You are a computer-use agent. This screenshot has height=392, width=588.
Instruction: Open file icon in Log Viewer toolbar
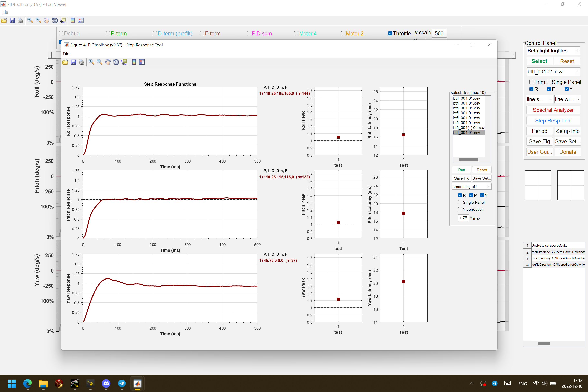[4, 20]
